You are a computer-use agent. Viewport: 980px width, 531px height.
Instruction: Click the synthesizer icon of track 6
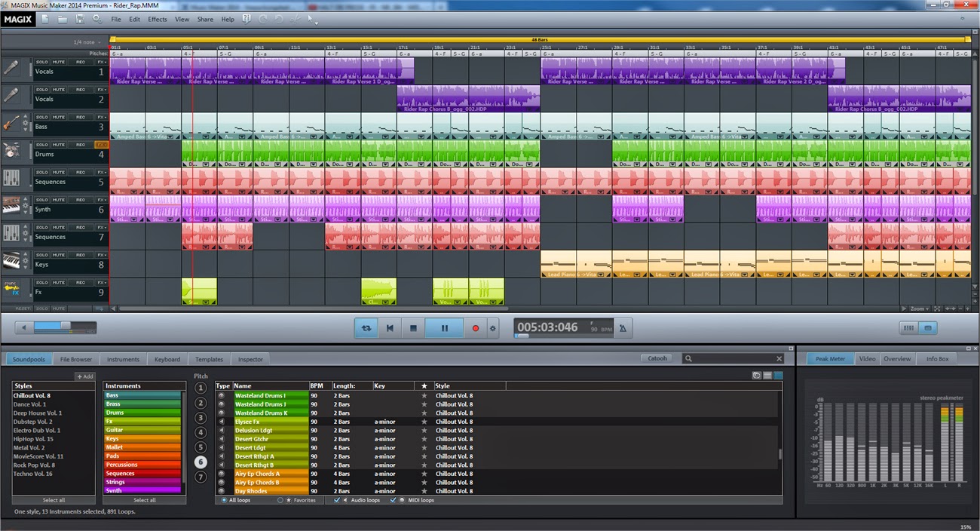tap(11, 206)
